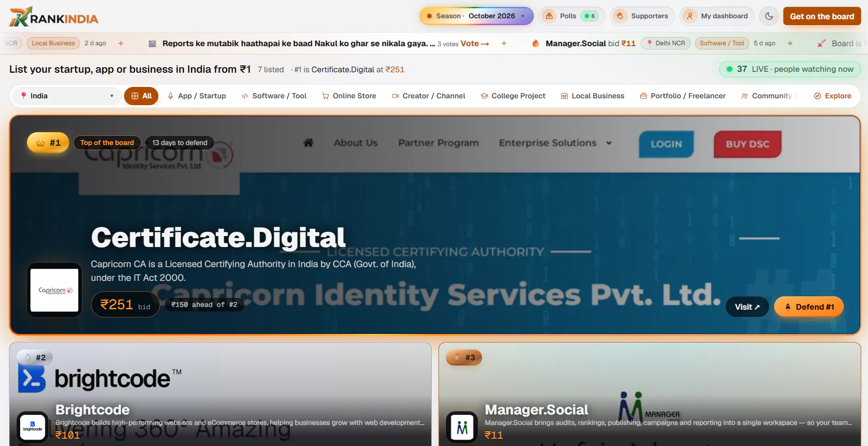
Task: Click the Polls ballot box icon
Action: click(549, 16)
